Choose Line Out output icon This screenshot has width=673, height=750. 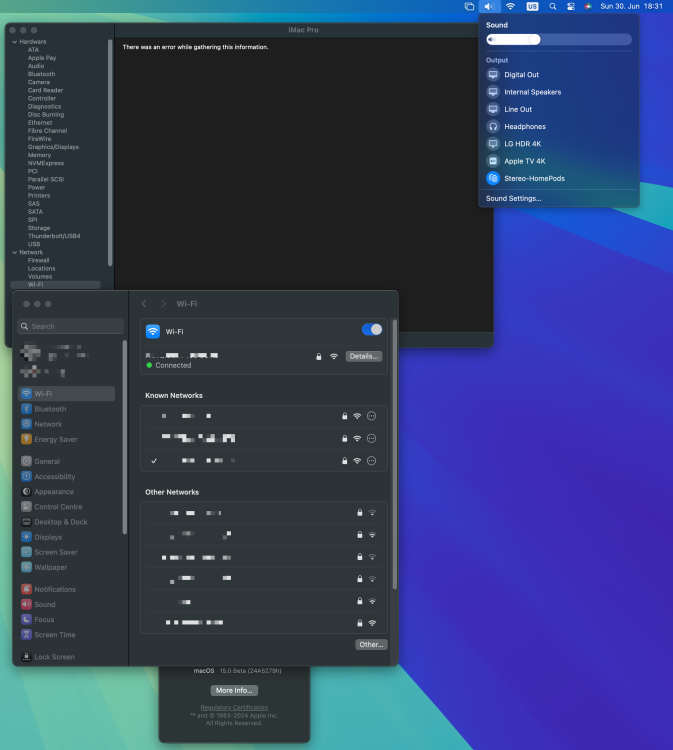pos(493,109)
